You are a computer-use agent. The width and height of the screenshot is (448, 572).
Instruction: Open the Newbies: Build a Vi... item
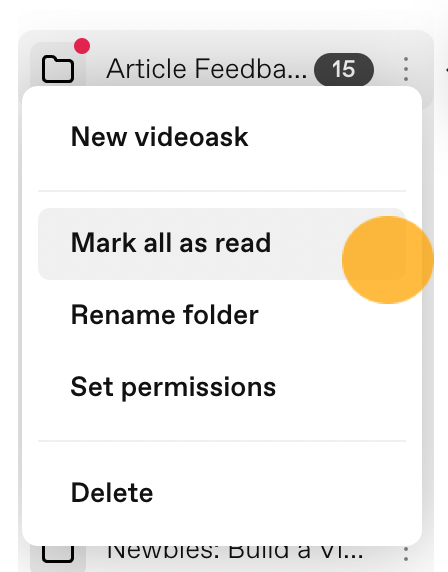[x=235, y=552]
